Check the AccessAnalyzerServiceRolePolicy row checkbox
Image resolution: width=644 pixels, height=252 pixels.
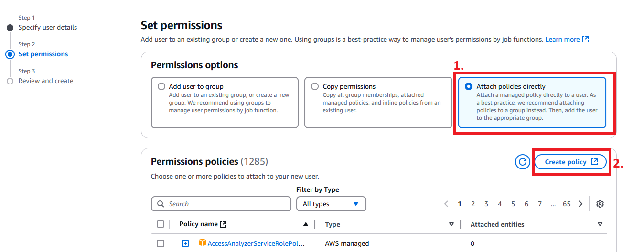point(161,243)
